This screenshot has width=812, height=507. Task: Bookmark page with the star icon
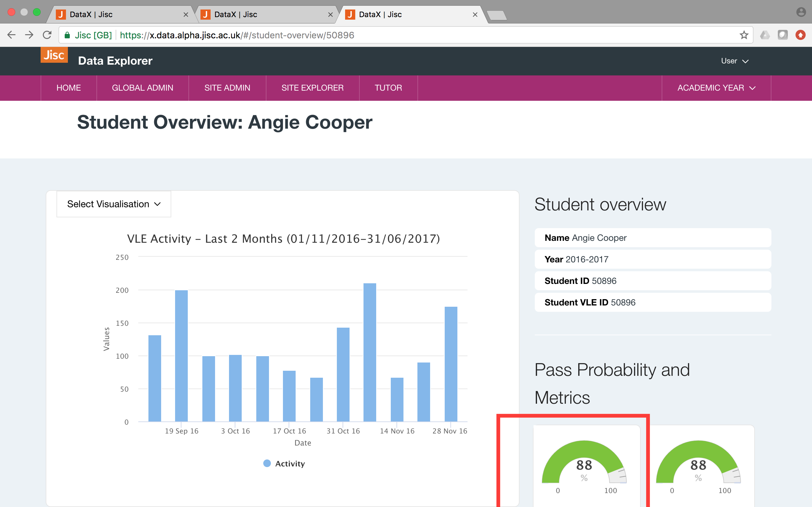pos(743,35)
